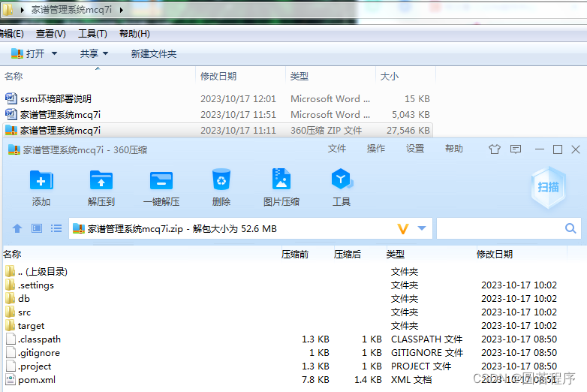The image size is (587, 392).
Task: Expand the path history dropdown arrow
Action: click(422, 228)
